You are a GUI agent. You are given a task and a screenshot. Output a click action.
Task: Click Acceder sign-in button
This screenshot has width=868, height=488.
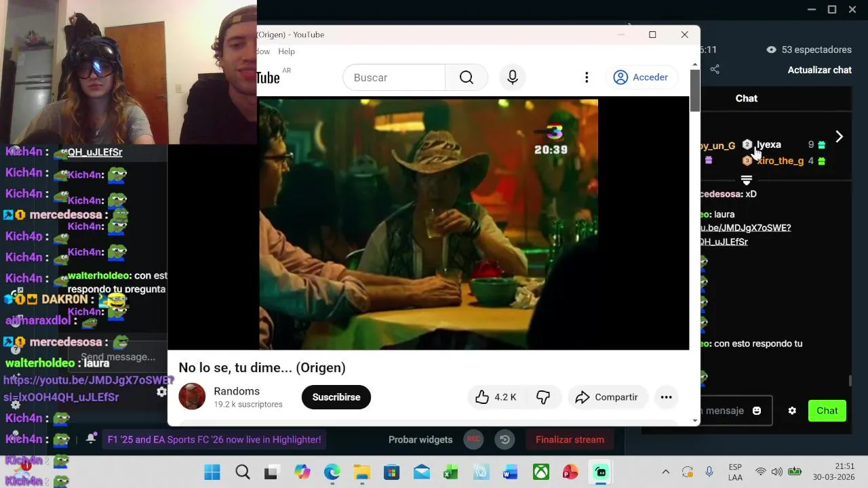(x=641, y=77)
